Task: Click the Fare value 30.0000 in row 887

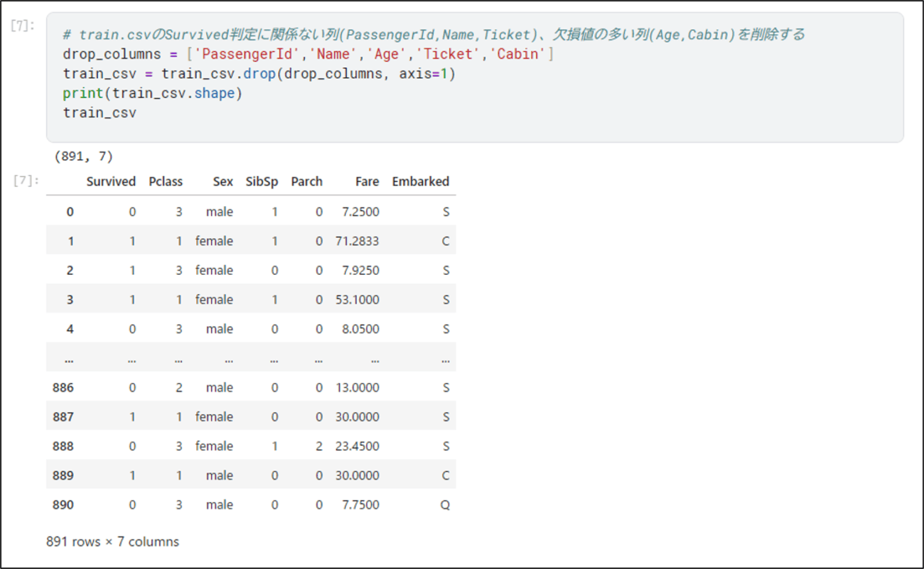Action: tap(358, 417)
